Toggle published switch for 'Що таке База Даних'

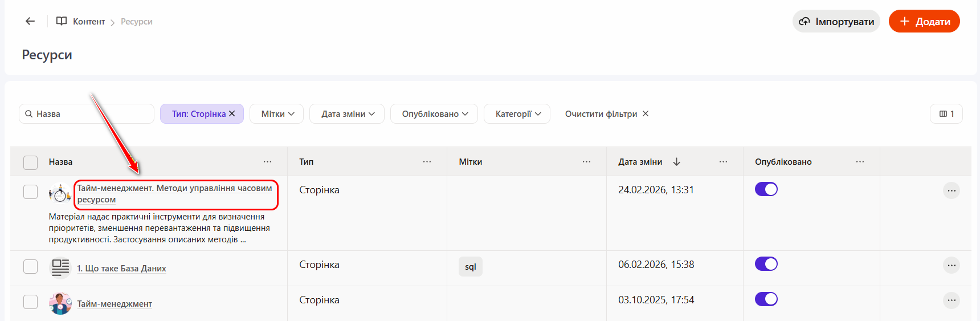766,264
